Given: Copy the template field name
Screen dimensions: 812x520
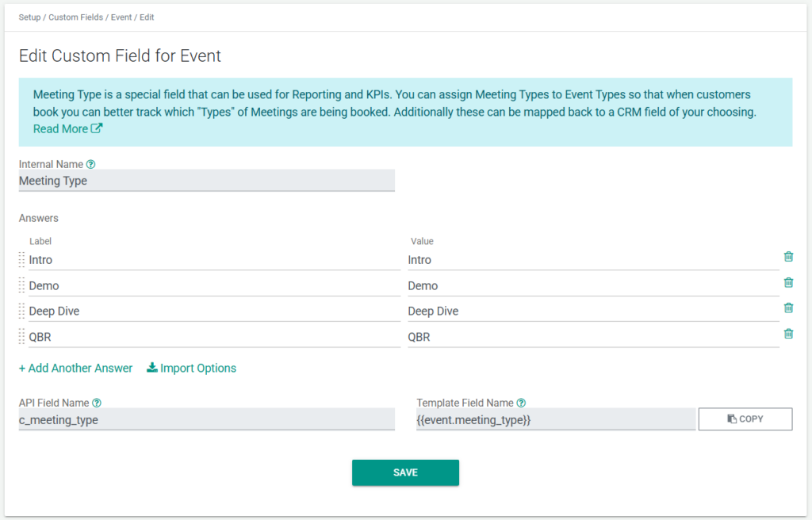Looking at the screenshot, I should click(745, 419).
